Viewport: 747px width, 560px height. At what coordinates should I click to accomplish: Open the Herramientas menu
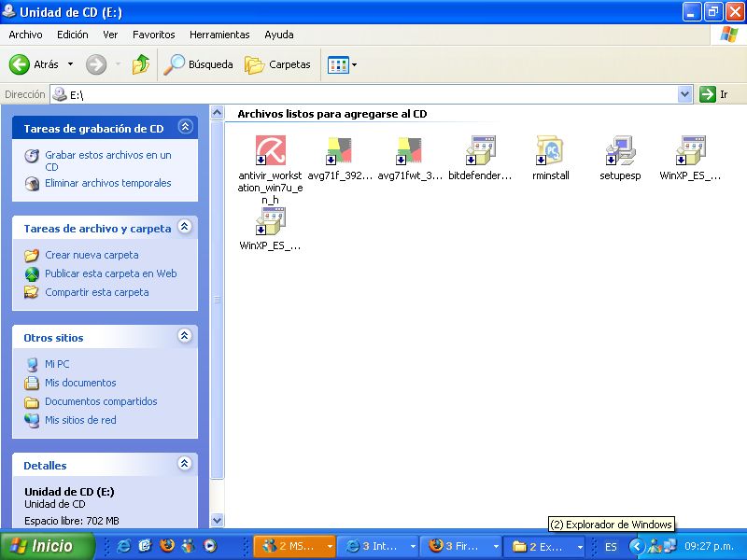click(x=219, y=35)
